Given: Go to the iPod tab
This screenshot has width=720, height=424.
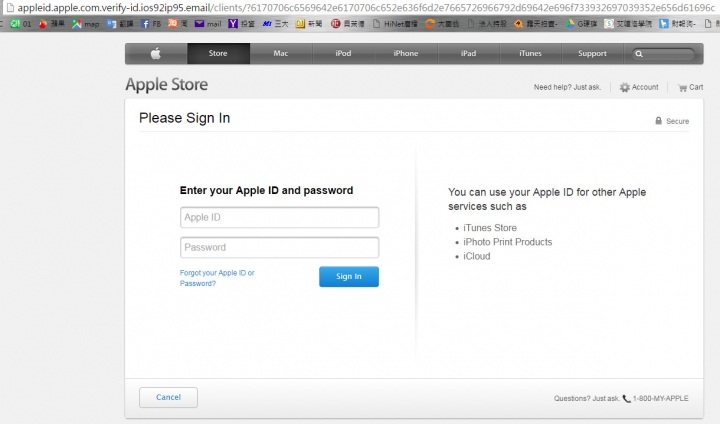Looking at the screenshot, I should click(x=343, y=53).
